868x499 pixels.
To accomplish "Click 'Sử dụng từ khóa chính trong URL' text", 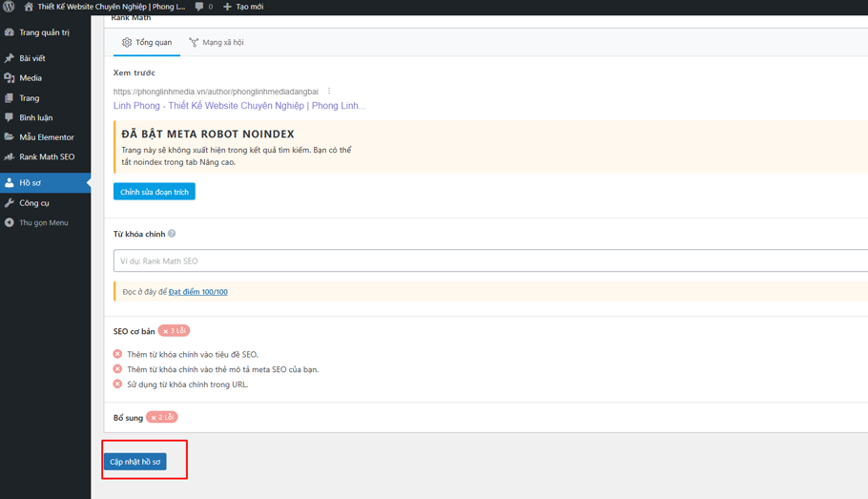I will (188, 385).
